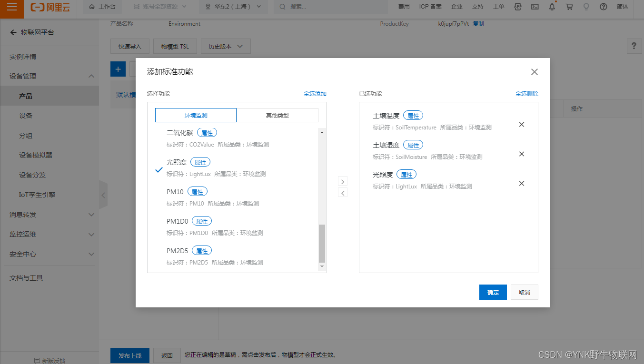Remove 光照度 from selected functions
The height and width of the screenshot is (364, 644).
pos(522,183)
